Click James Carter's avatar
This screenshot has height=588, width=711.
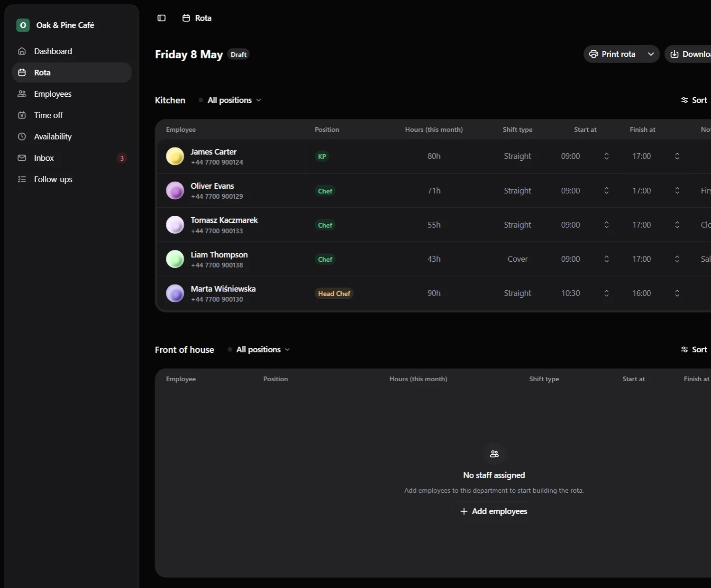tap(175, 156)
